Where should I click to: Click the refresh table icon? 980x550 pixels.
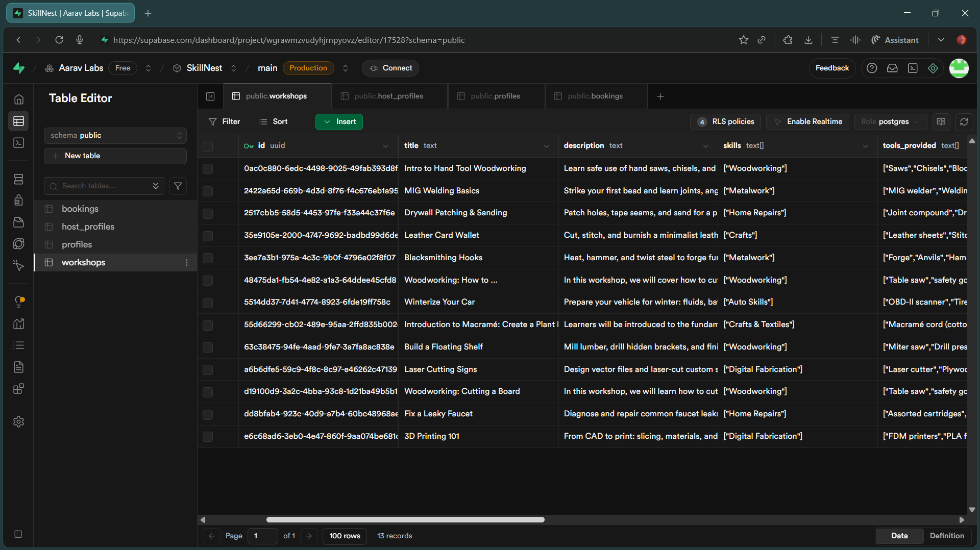tap(964, 121)
